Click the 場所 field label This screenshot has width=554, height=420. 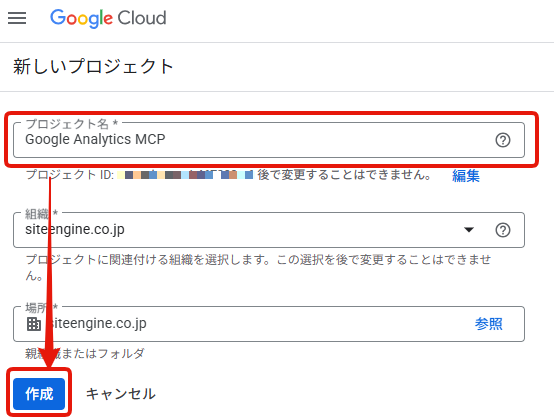click(41, 307)
